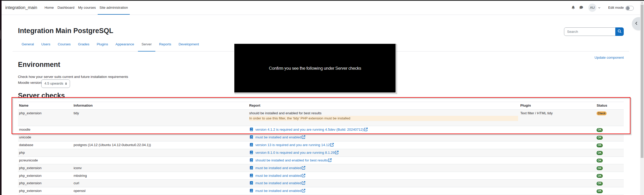Click the integration_main site name
This screenshot has width=644, height=195.
click(x=21, y=8)
